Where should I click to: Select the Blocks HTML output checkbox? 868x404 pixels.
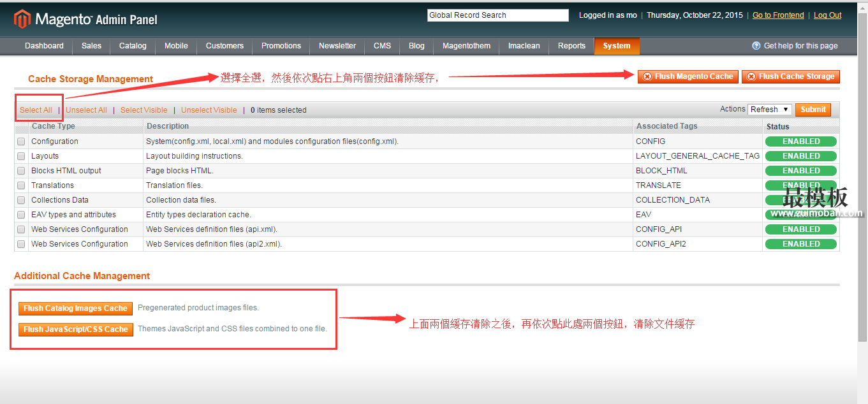(x=21, y=171)
